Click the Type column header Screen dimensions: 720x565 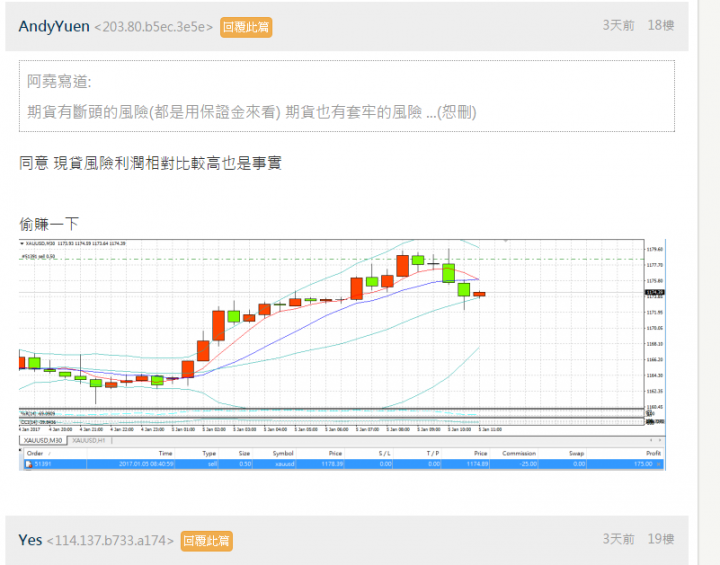[x=209, y=453]
